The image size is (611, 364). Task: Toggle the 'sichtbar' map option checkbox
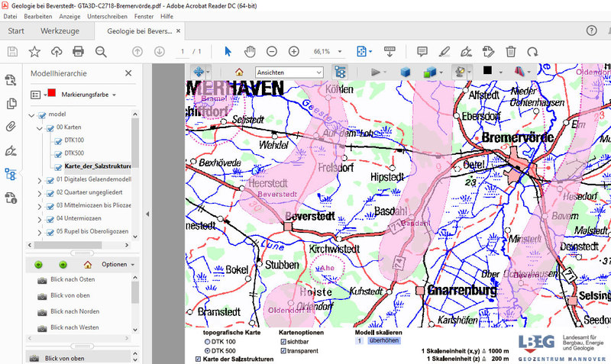[283, 342]
